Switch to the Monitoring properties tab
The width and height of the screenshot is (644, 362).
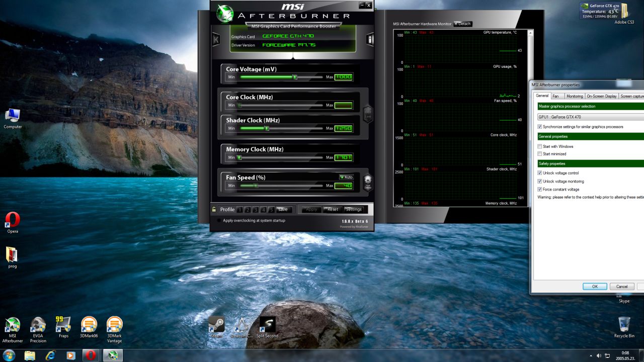point(574,96)
